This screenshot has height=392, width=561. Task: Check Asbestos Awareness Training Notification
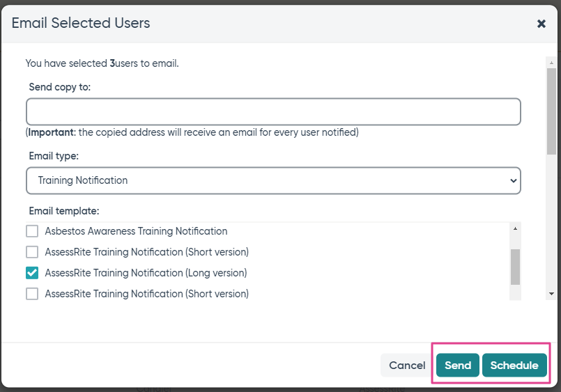32,231
